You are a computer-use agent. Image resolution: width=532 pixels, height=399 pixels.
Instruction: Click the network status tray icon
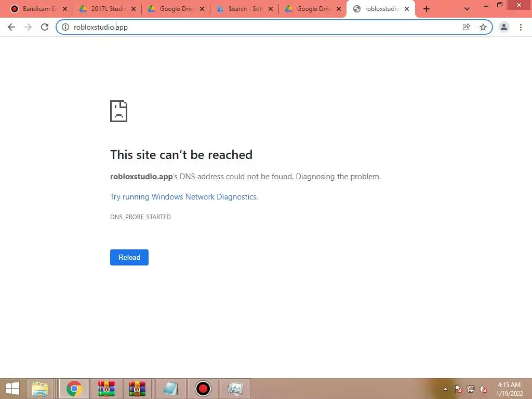coord(471,389)
